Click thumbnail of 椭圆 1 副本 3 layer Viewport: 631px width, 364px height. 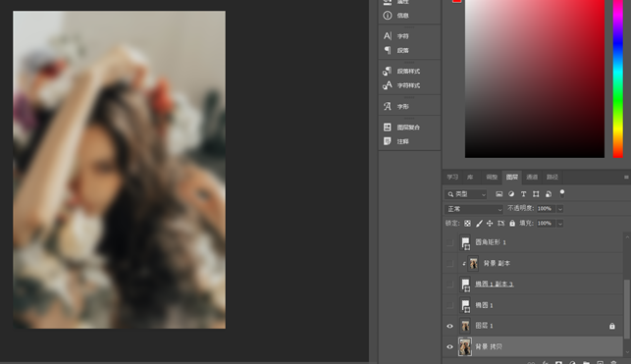(x=465, y=285)
